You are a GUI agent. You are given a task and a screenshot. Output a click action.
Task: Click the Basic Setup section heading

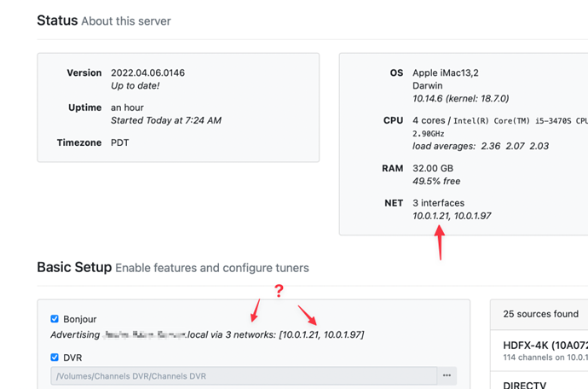[x=74, y=267]
